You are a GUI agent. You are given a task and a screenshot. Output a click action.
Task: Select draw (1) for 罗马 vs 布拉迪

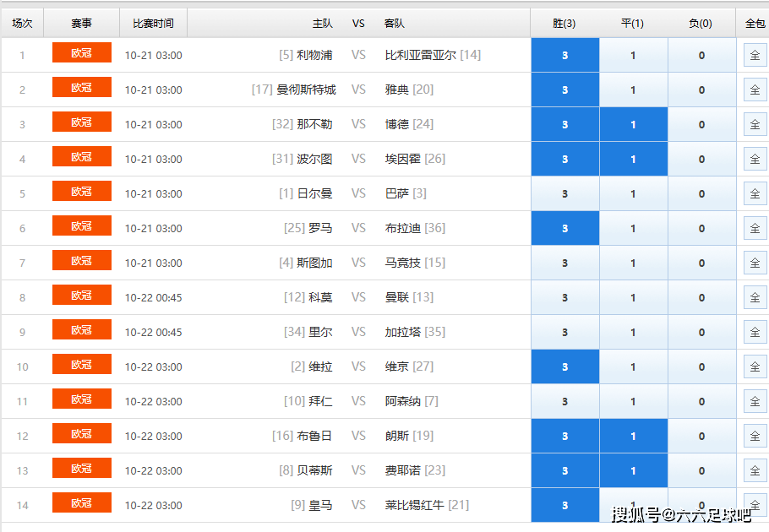[633, 228]
